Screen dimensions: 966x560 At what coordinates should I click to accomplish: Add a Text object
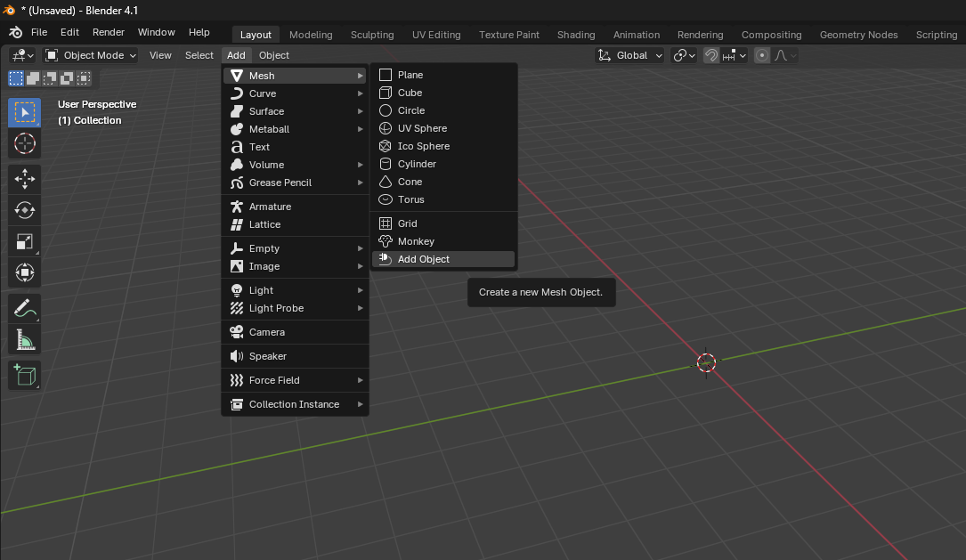tap(295, 147)
